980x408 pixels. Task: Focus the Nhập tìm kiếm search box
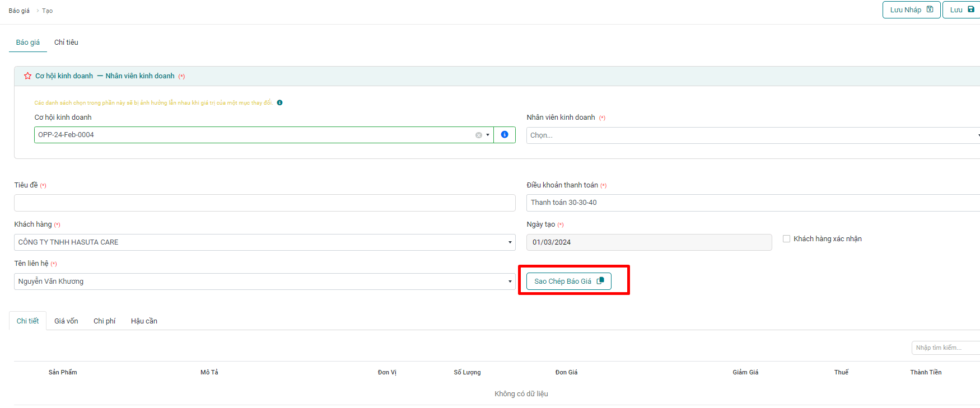tap(945, 348)
